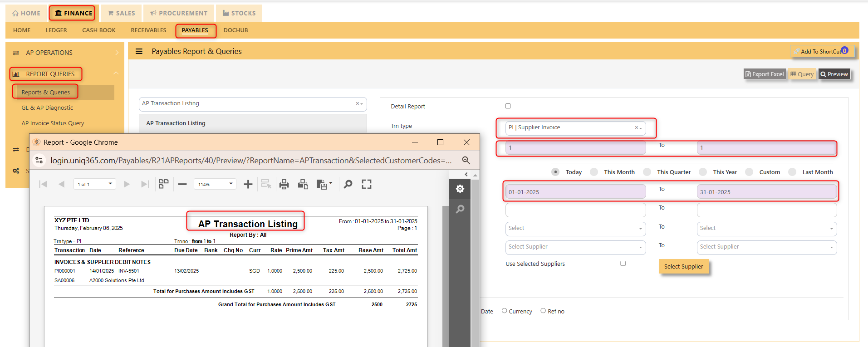Viewport: 868px width, 347px height.
Task: Click the zoom-out minus icon in report viewer
Action: (182, 184)
